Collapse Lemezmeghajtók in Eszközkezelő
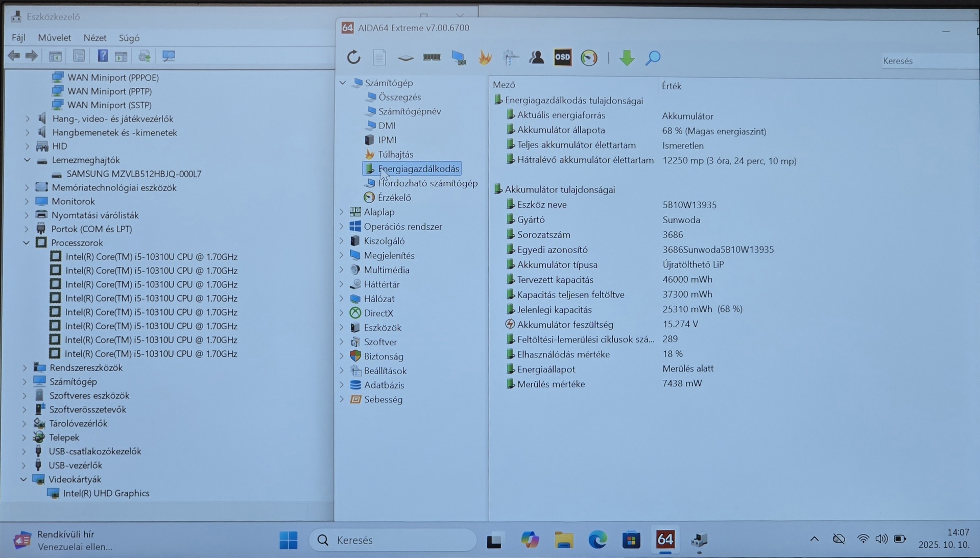Viewport: 980px width, 558px height. (27, 160)
